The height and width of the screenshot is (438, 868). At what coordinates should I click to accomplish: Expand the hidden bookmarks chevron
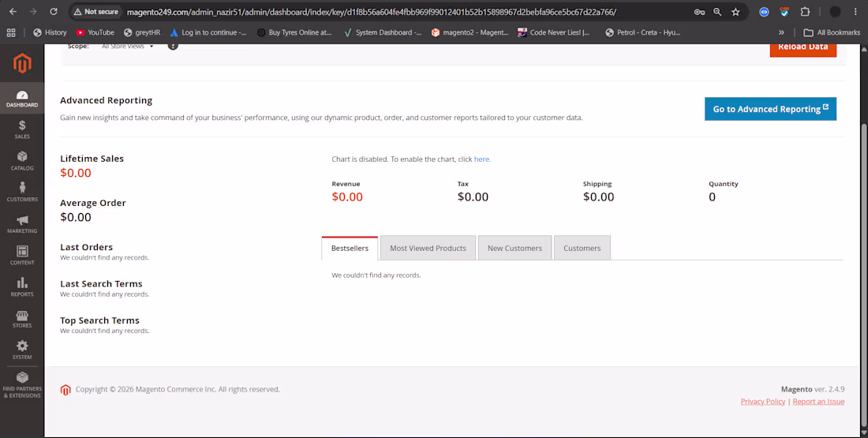pos(782,32)
